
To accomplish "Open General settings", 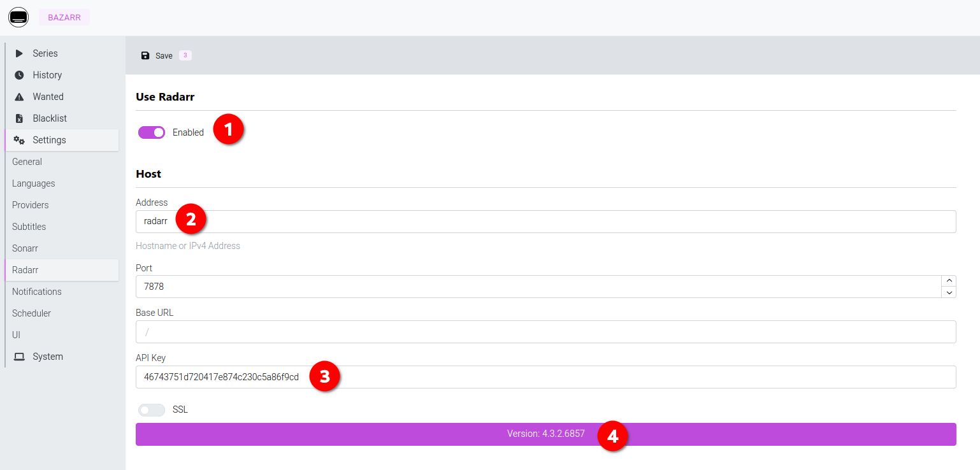I will 62,162.
